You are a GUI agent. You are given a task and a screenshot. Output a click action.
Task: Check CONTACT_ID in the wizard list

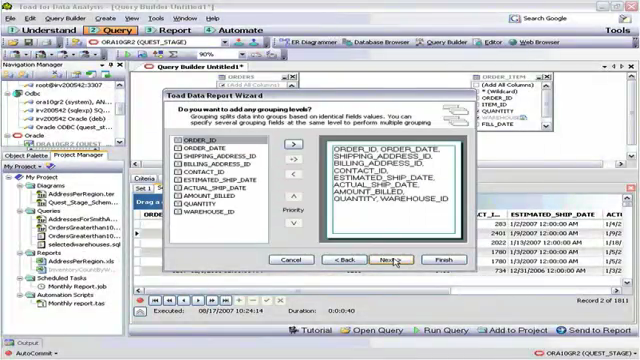178,172
